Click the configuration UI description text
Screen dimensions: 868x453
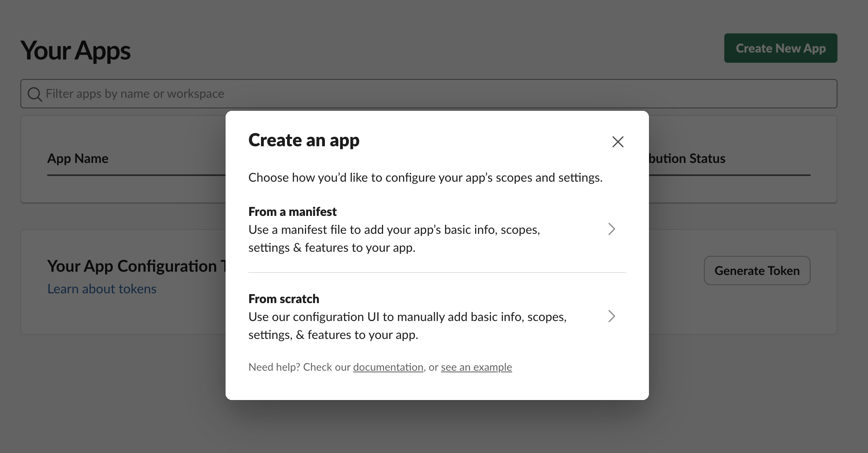pyautogui.click(x=408, y=326)
